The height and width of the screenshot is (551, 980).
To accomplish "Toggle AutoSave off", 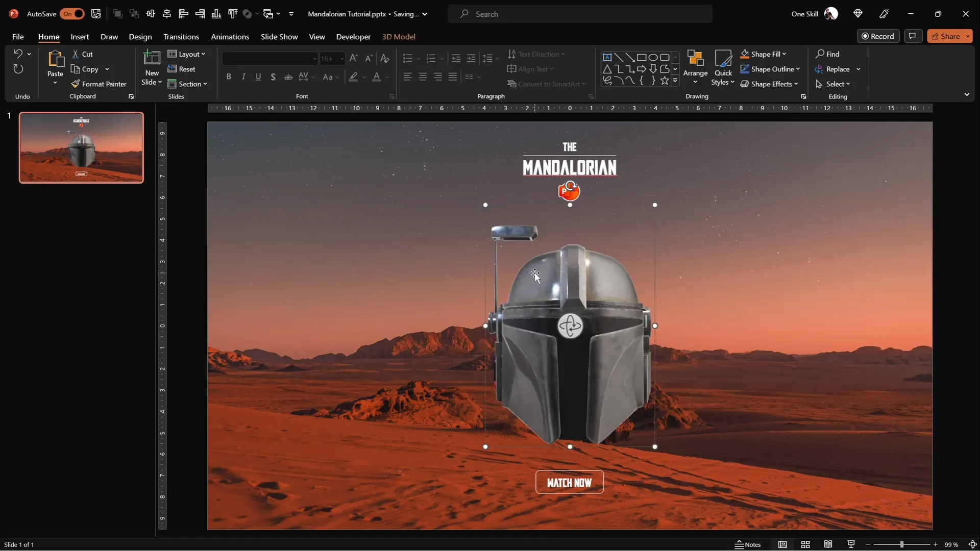I will coord(72,14).
